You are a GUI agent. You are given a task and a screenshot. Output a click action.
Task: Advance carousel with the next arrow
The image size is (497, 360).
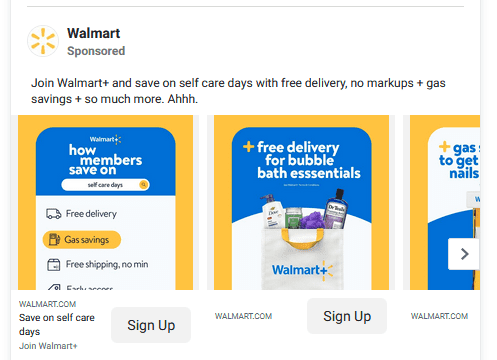tap(464, 254)
